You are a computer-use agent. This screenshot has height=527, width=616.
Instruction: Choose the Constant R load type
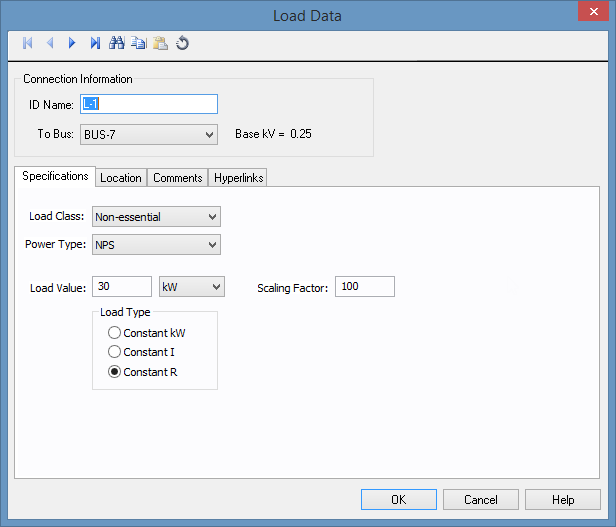[x=115, y=372]
